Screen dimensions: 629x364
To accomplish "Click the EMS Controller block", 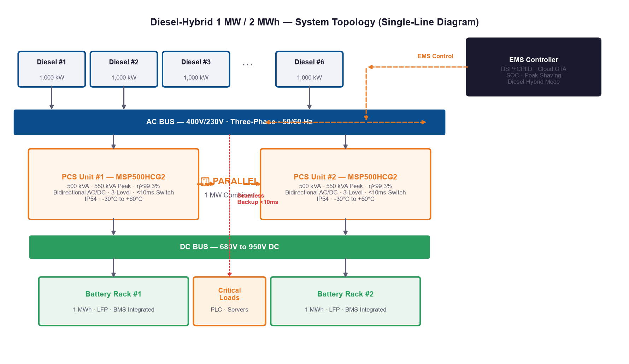I will pyautogui.click(x=534, y=67).
